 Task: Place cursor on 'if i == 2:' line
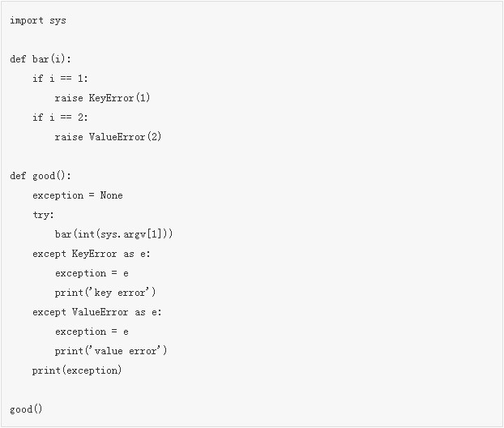pyautogui.click(x=60, y=118)
